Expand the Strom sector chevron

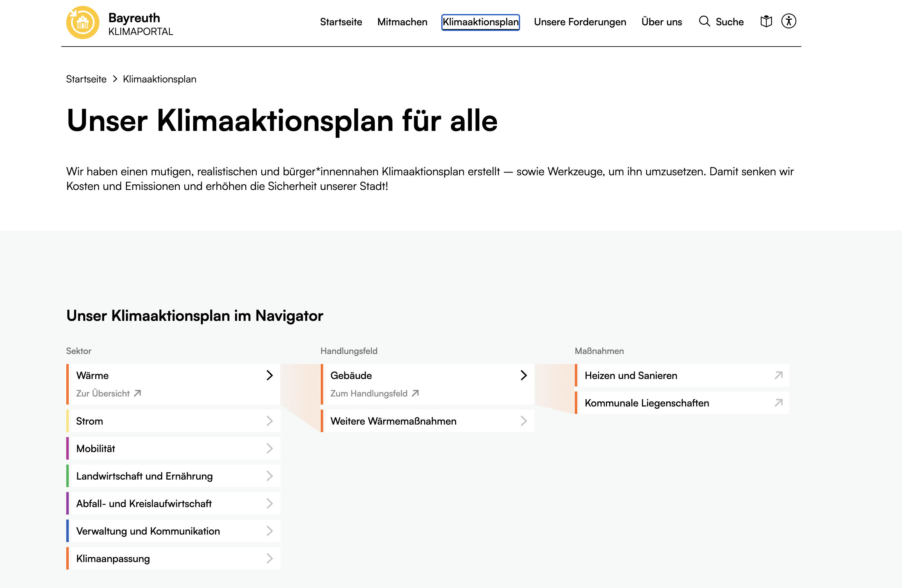click(x=269, y=421)
